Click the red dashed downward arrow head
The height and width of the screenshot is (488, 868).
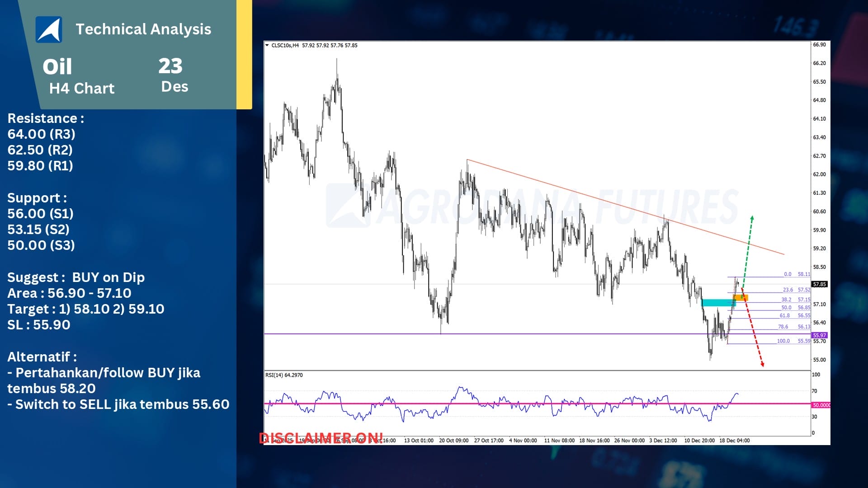point(762,364)
